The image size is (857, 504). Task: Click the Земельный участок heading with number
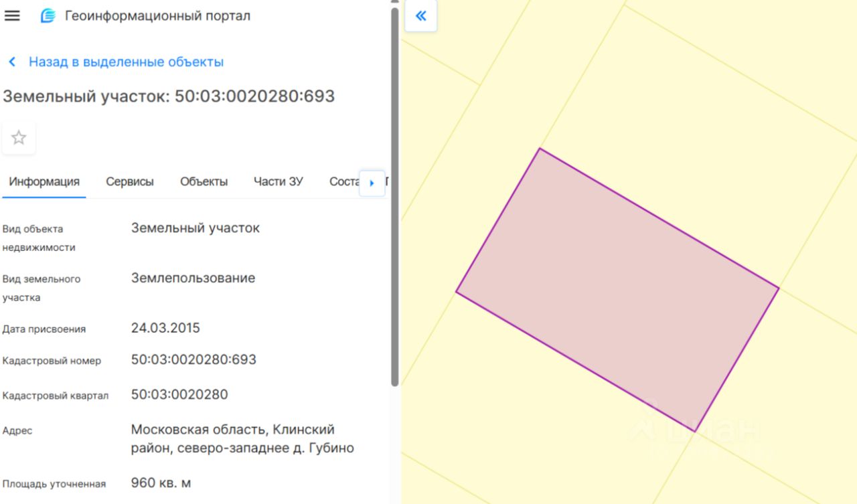click(x=169, y=96)
